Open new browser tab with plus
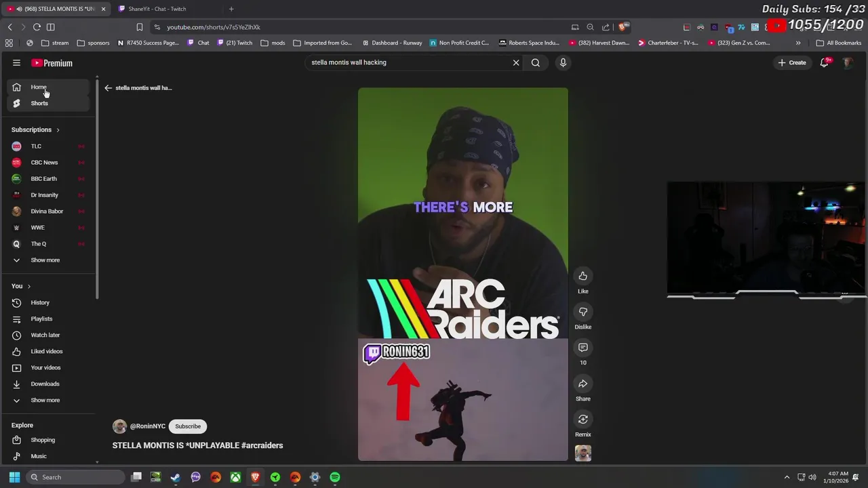 pyautogui.click(x=231, y=9)
